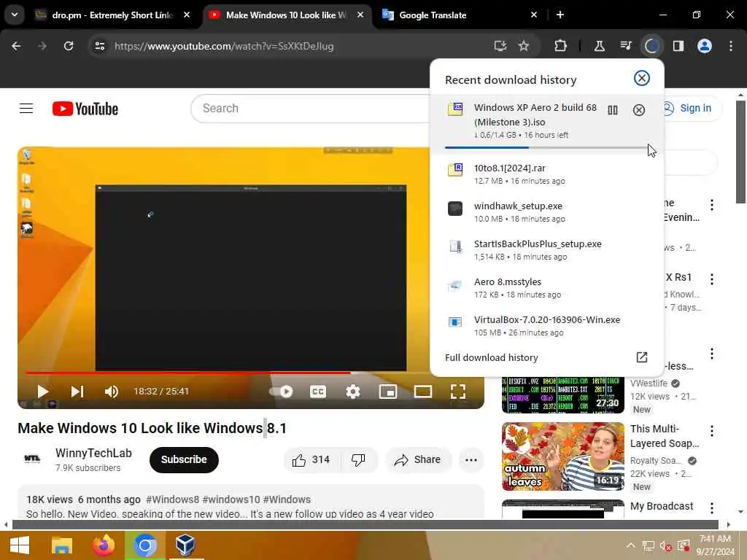Open more actions ellipsis under video
The height and width of the screenshot is (560, 747).
pos(471,460)
